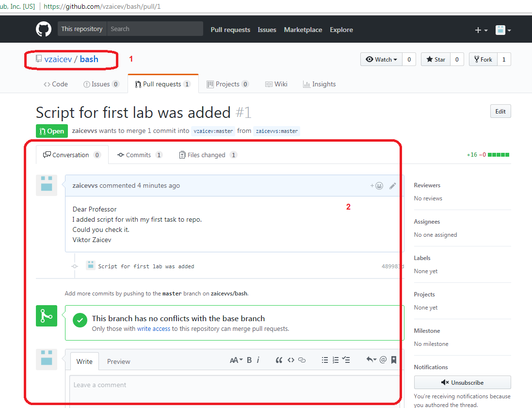Open the vzaicev owner link
This screenshot has width=532, height=408.
pyautogui.click(x=58, y=59)
